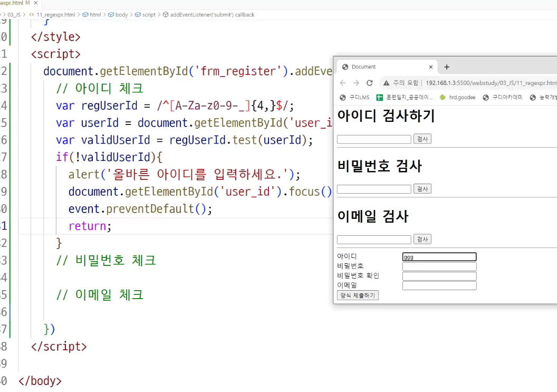Image resolution: width=557 pixels, height=392 pixels.
Task: Open the Document browser tab
Action: coord(386,67)
